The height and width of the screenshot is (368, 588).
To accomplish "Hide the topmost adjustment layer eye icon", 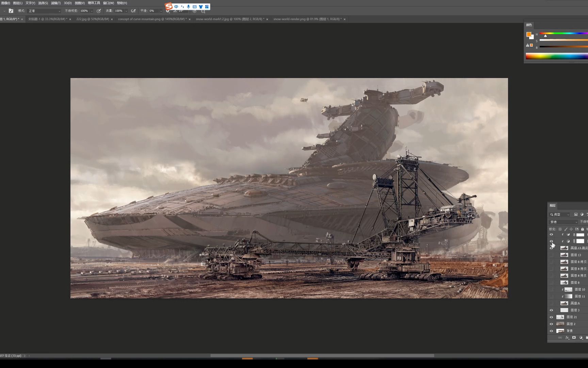I will (x=551, y=235).
